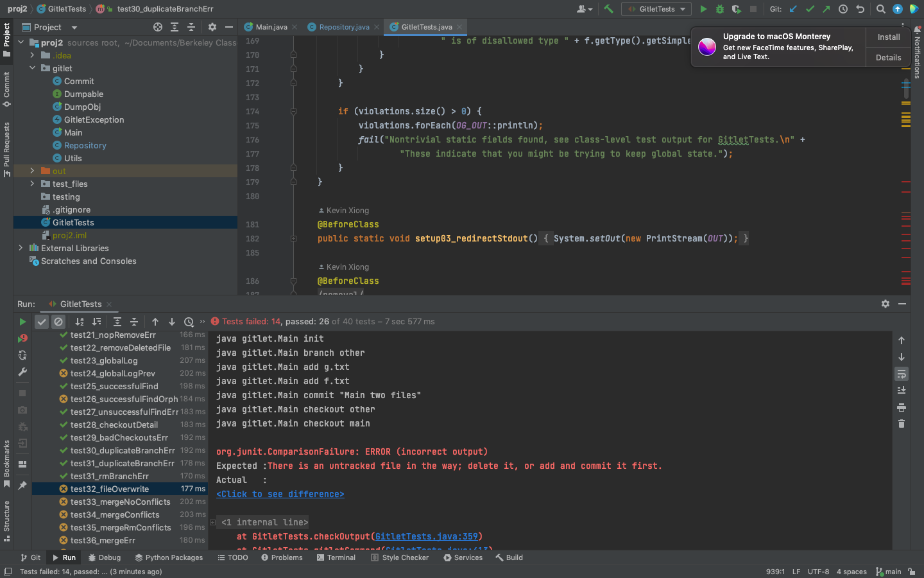Switch to the Repository.java editor tab
Image resolution: width=924 pixels, height=578 pixels.
(x=343, y=27)
